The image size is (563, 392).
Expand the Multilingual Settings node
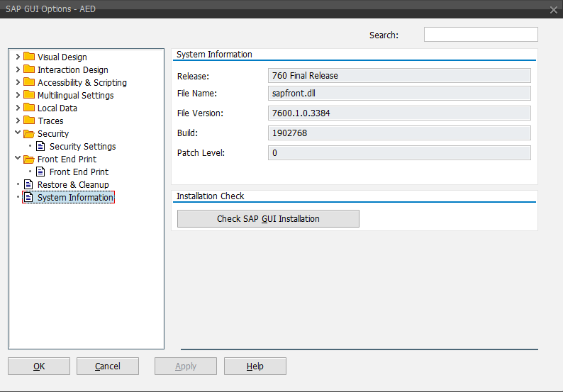[18, 95]
